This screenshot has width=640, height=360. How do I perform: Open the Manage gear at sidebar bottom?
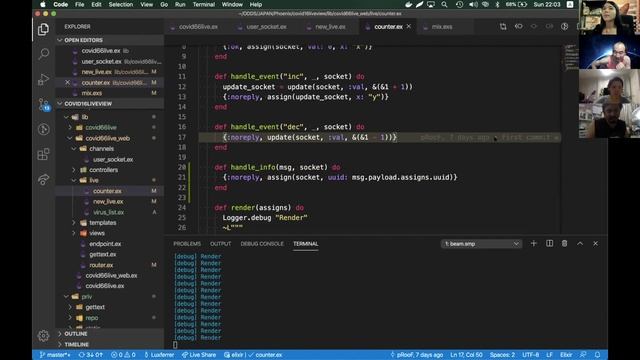coord(43,336)
